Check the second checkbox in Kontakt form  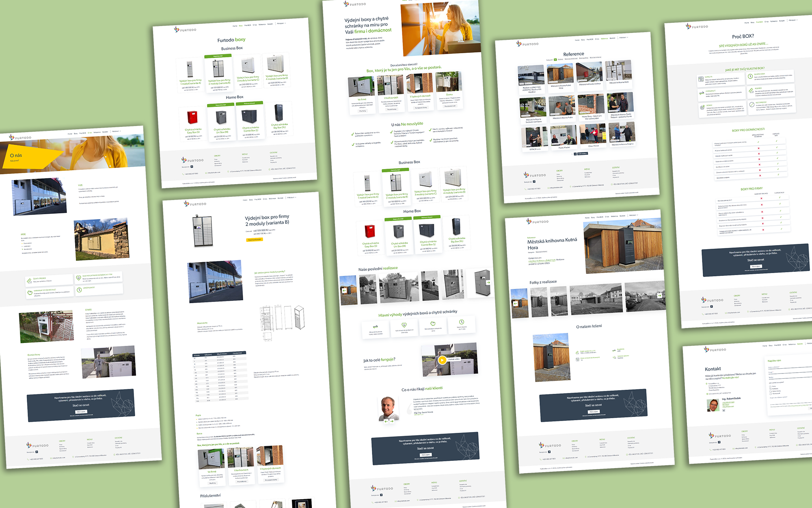[x=770, y=389]
